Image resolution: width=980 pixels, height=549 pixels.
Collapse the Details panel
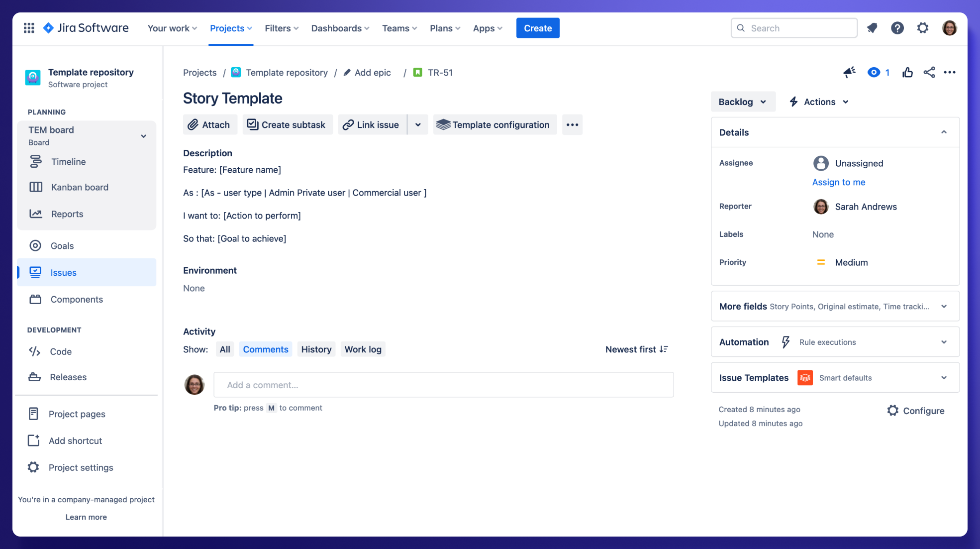[944, 132]
